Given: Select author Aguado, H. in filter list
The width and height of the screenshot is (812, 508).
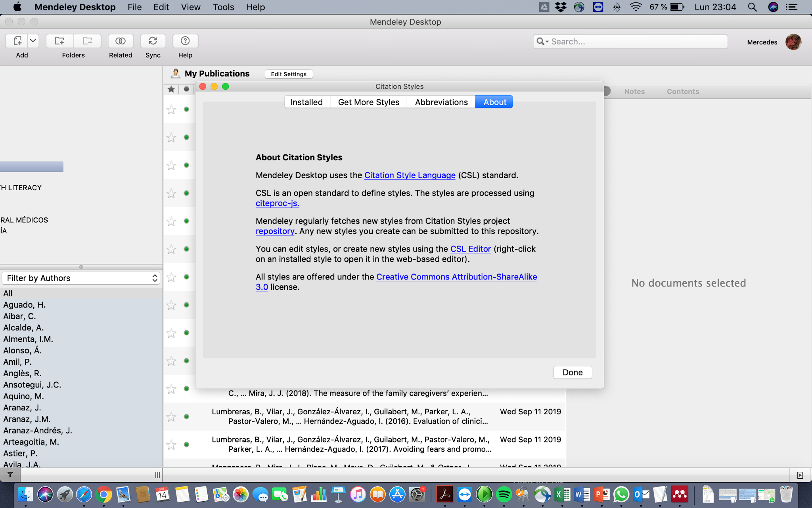Looking at the screenshot, I should point(25,305).
